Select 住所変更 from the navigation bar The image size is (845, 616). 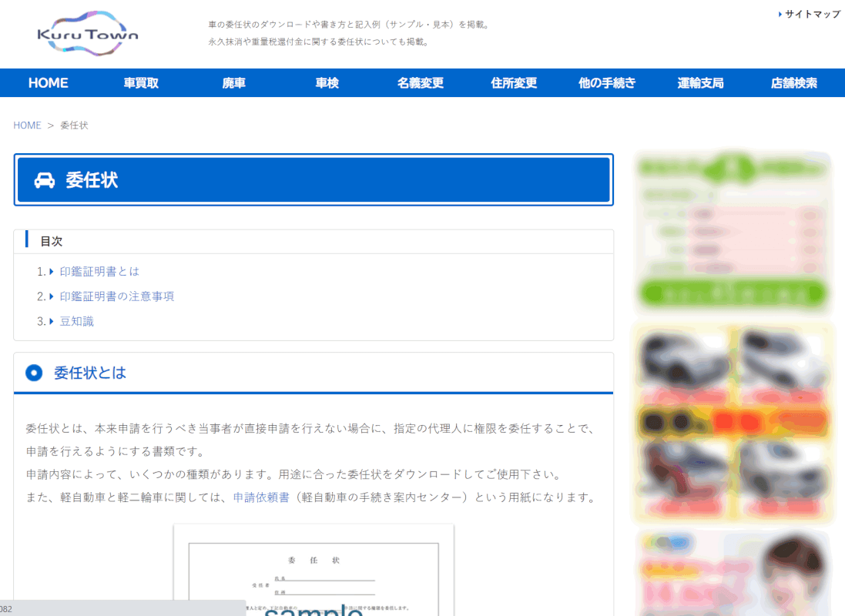(514, 83)
